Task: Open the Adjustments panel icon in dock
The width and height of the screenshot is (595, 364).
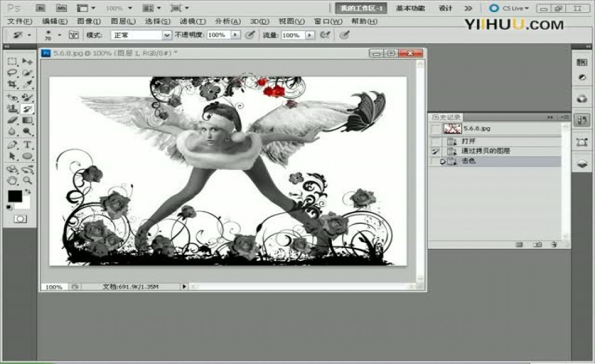Action: click(x=582, y=78)
